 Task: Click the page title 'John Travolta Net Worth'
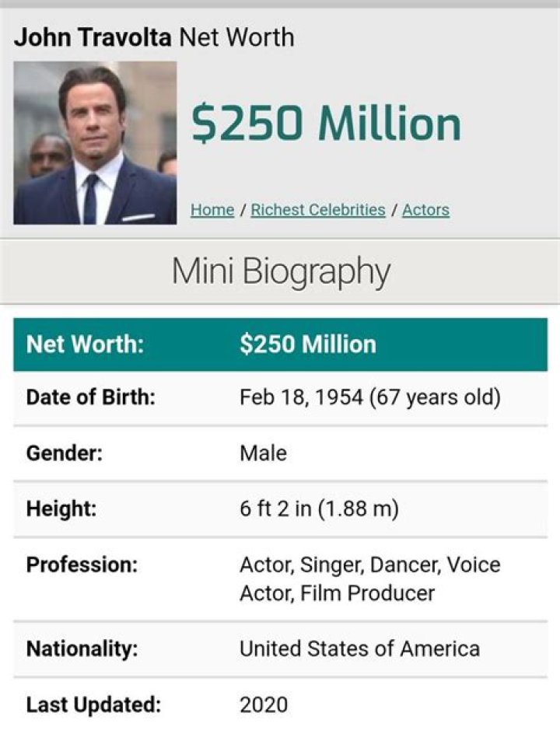[x=154, y=37]
